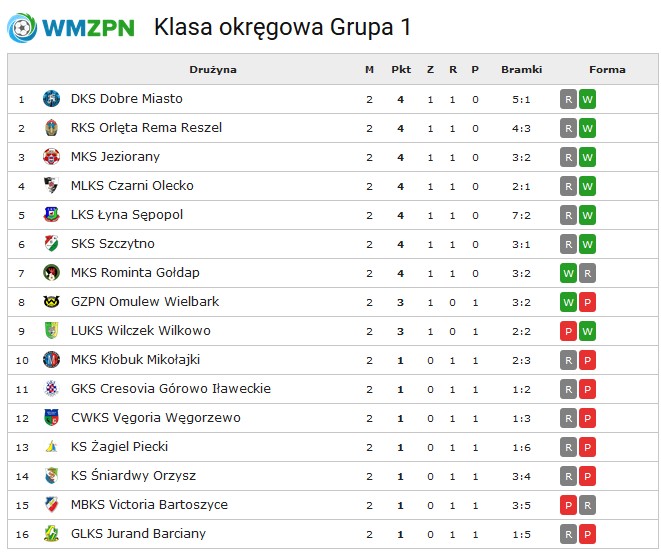Click red P form badge for Victoria Bartoszyce
This screenshot has width=661, height=556.
coord(568,505)
